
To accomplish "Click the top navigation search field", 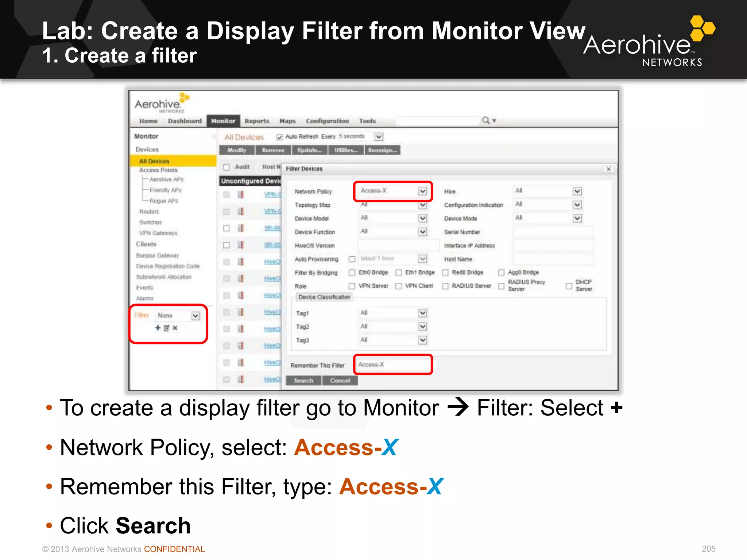I will coord(437,121).
